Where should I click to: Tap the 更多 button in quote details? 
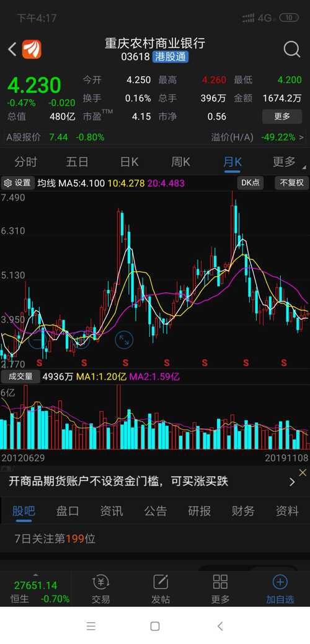click(x=282, y=116)
